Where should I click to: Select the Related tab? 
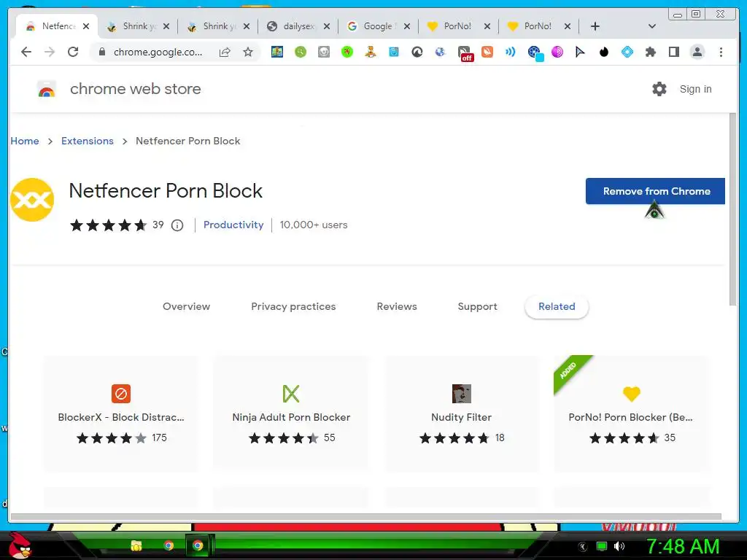557,307
